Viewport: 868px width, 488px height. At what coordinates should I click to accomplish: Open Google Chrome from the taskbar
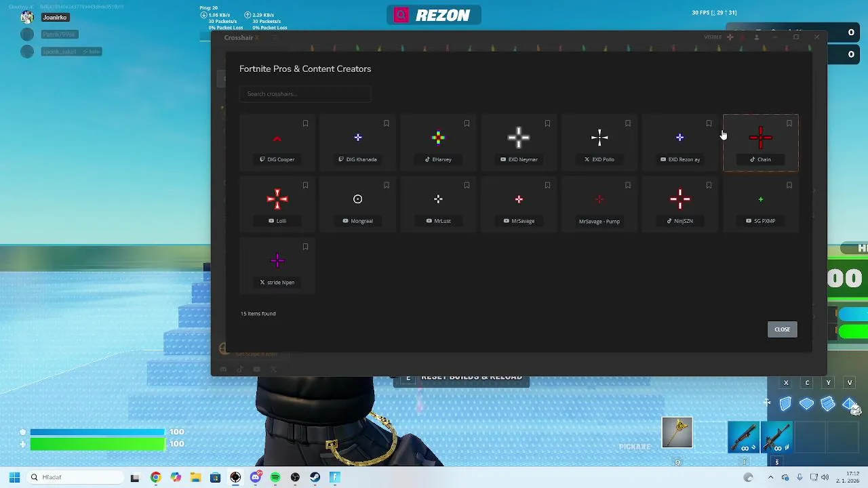tap(155, 477)
